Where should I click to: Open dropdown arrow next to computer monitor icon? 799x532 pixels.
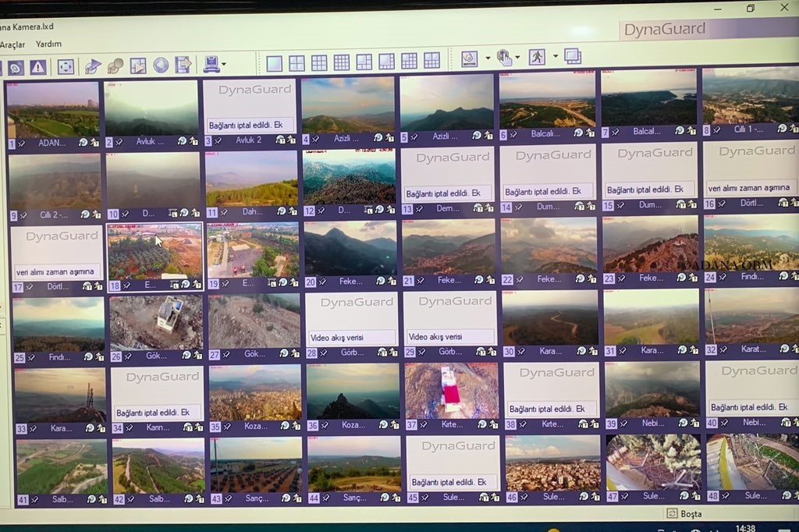click(224, 65)
